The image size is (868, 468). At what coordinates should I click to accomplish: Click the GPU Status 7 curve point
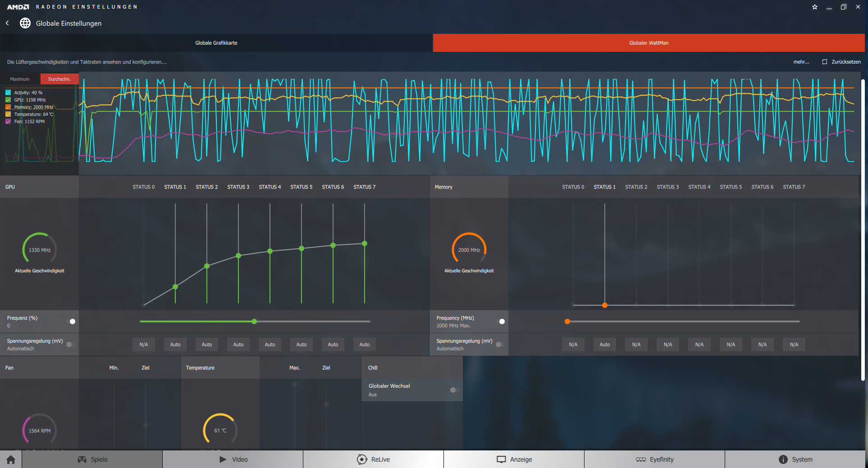(x=365, y=243)
